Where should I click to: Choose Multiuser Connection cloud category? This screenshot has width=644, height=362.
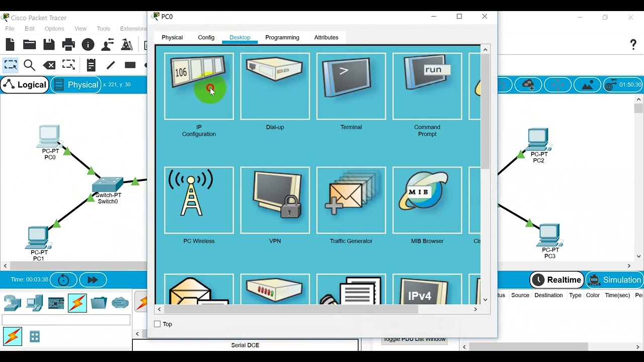[x=120, y=303]
